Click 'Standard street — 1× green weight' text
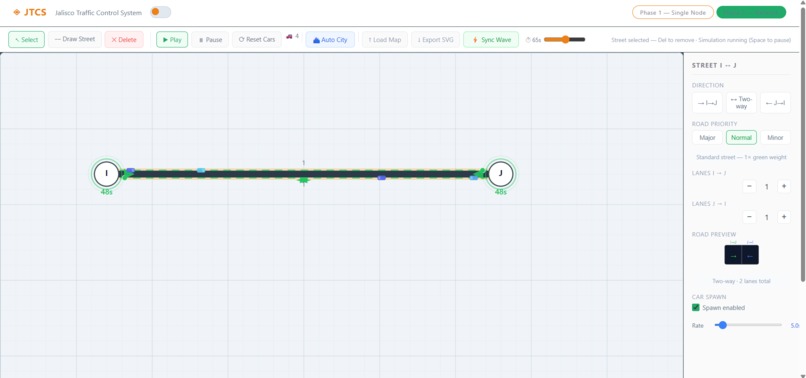Viewport: 806px width, 378px height. click(x=741, y=157)
